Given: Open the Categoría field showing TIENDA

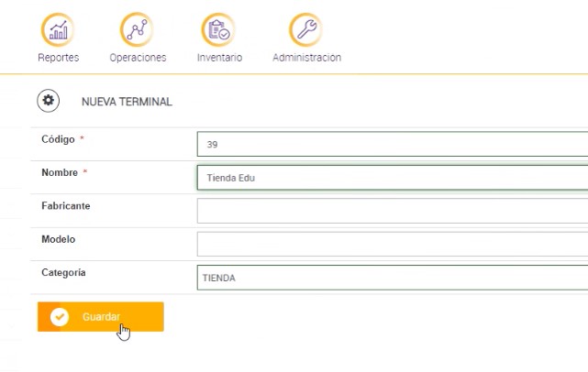Looking at the screenshot, I should 392,278.
